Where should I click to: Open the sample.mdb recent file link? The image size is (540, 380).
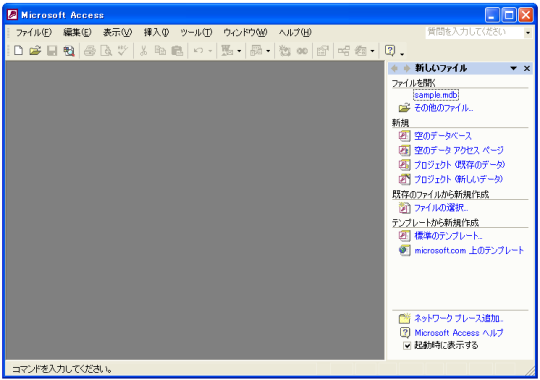[436, 95]
